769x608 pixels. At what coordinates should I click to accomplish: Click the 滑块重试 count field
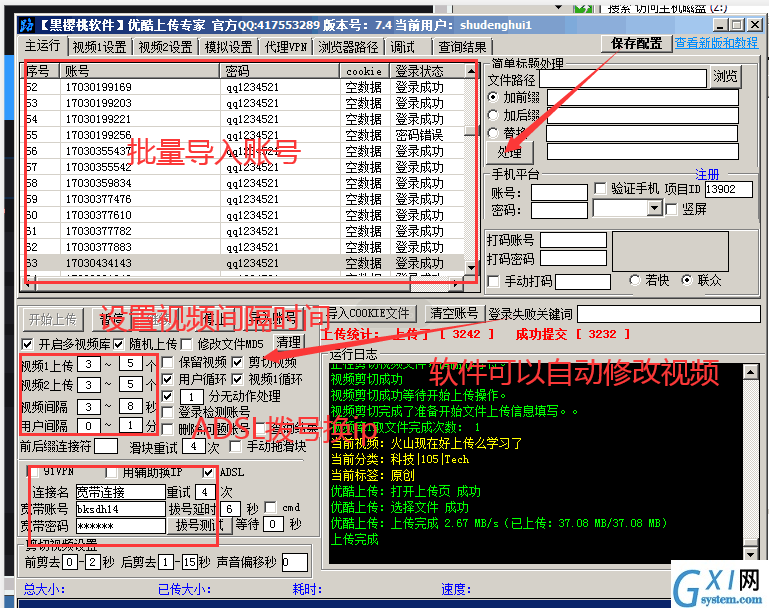point(194,446)
